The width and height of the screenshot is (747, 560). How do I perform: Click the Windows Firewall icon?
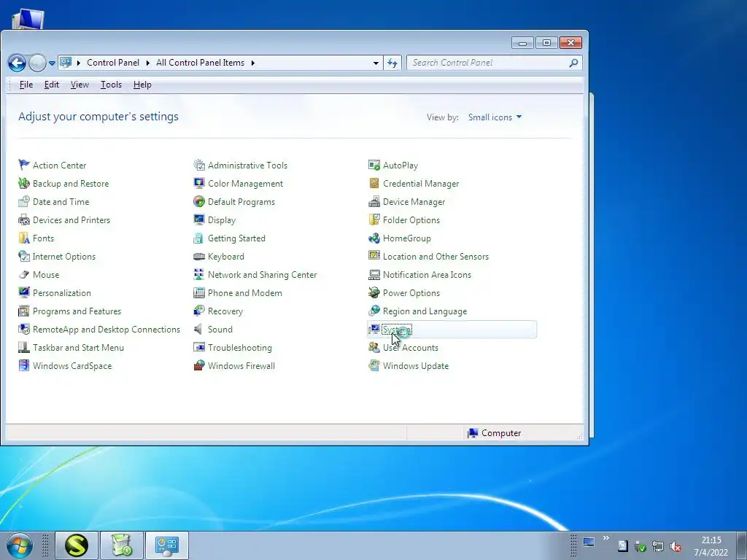[x=199, y=366]
